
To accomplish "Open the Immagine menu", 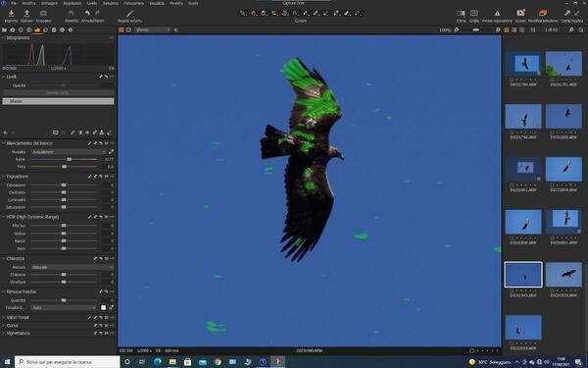I will (49, 3).
